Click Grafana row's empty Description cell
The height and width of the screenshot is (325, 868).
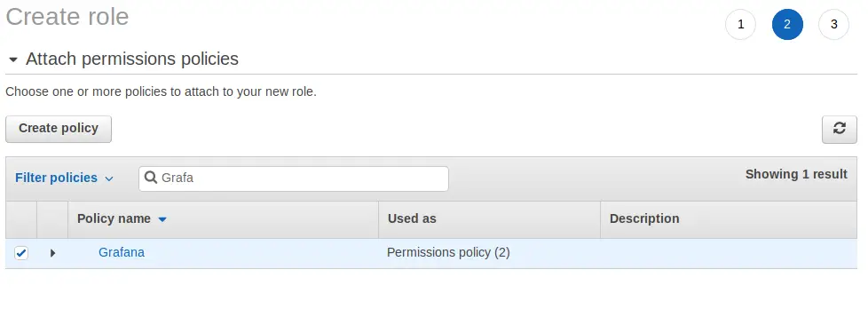click(x=729, y=254)
